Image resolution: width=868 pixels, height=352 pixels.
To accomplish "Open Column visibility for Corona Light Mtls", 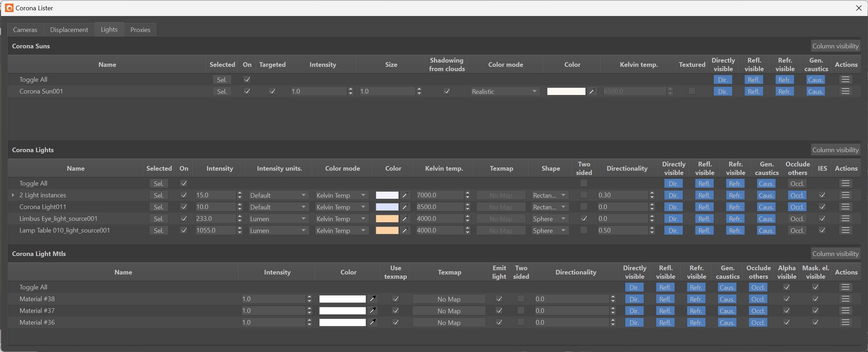I will (x=835, y=254).
